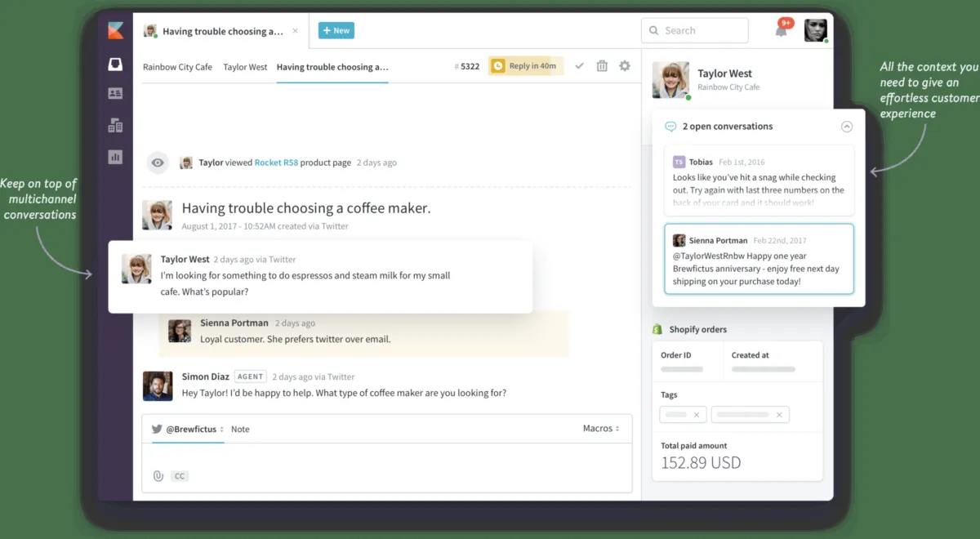Open the Inbox from the left sidebar

115,65
